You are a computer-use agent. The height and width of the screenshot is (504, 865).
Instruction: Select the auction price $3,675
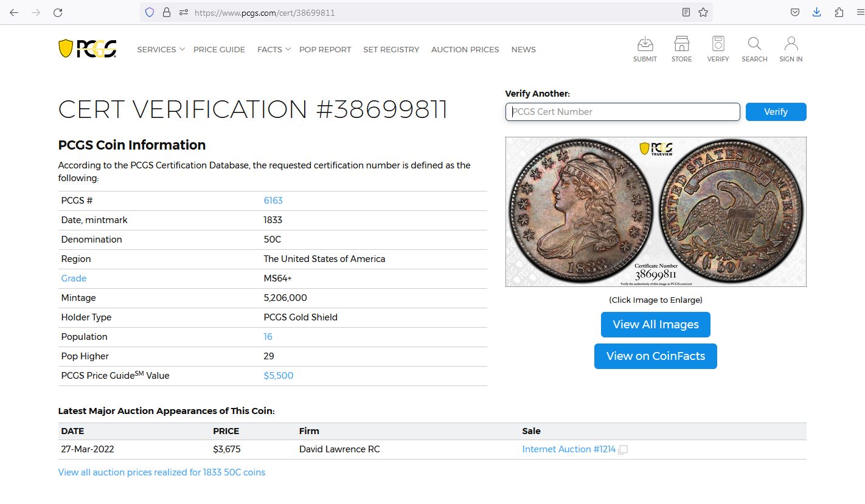(227, 449)
